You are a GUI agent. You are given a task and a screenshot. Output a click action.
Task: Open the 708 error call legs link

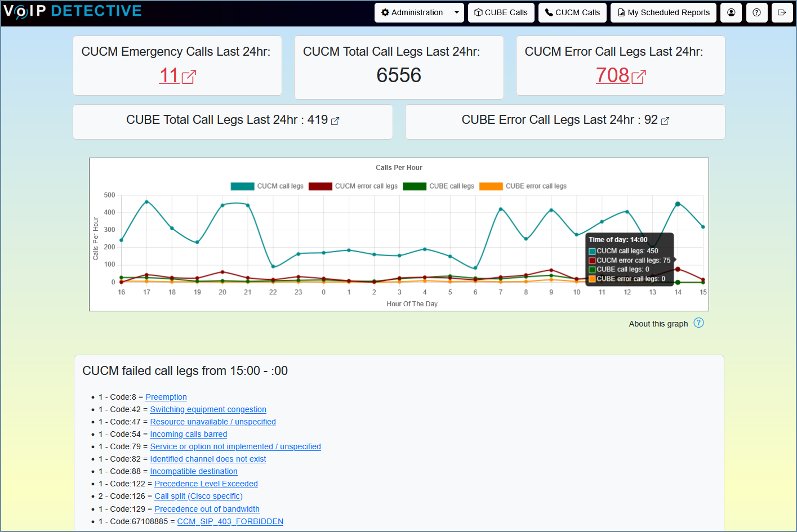click(612, 75)
